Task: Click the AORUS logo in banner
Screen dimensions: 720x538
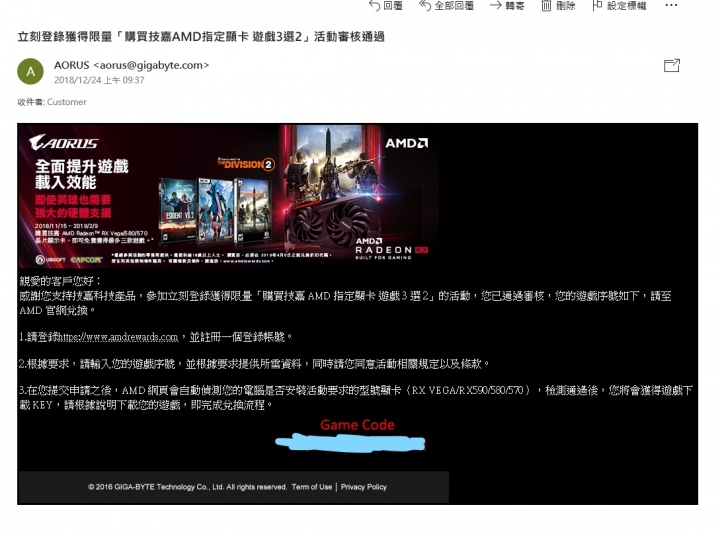Action: tap(63, 142)
